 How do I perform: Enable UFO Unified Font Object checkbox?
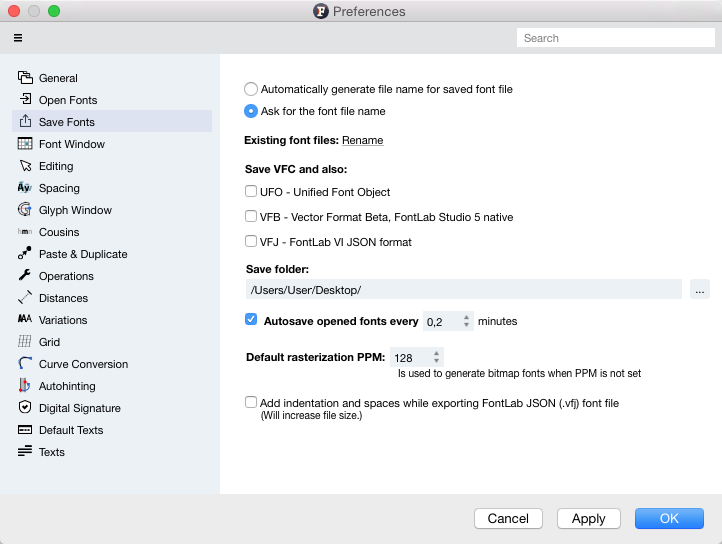250,191
